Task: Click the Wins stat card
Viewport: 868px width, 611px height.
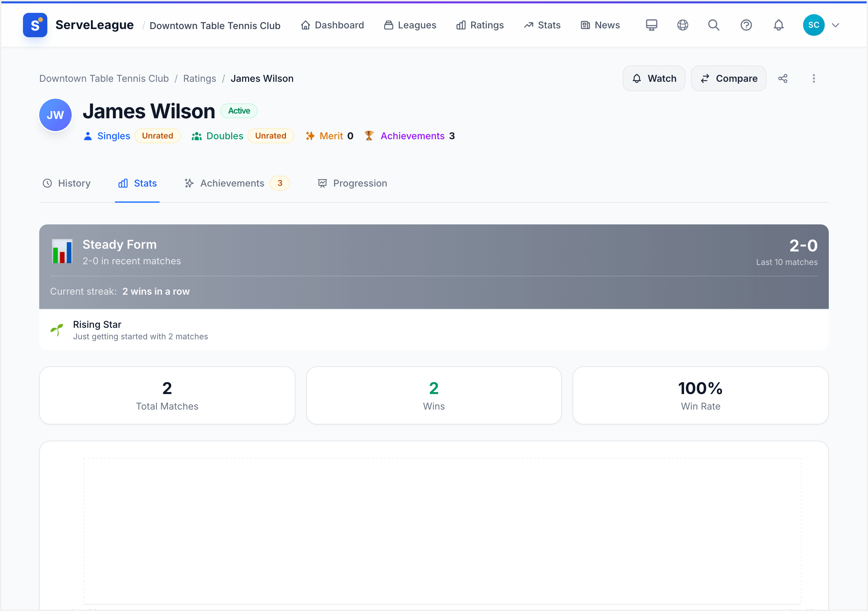Action: point(434,395)
